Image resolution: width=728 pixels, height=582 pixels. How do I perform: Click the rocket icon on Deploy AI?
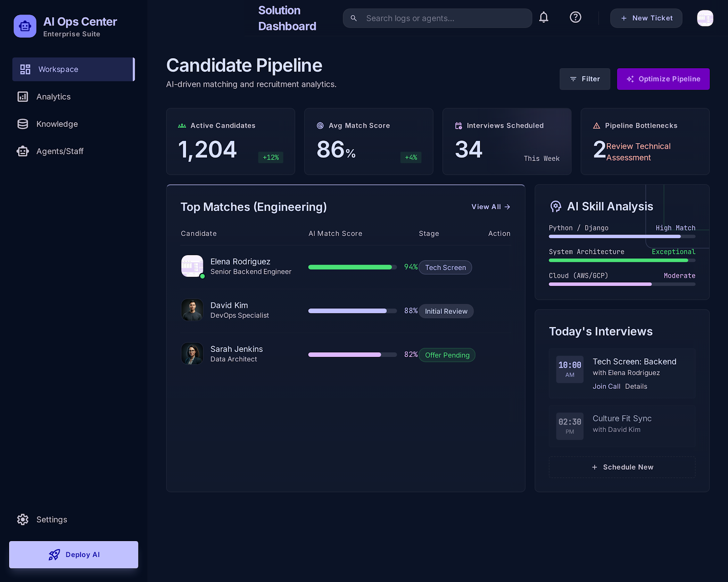(x=54, y=555)
